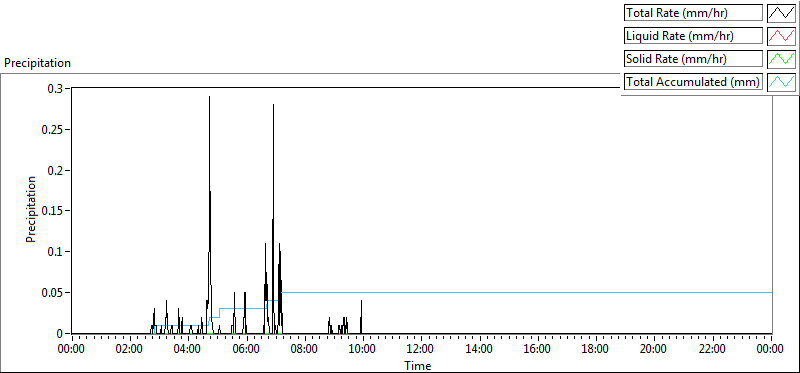This screenshot has height=373, width=800.
Task: Click the Liquid Rate red line icon
Action: [x=781, y=36]
